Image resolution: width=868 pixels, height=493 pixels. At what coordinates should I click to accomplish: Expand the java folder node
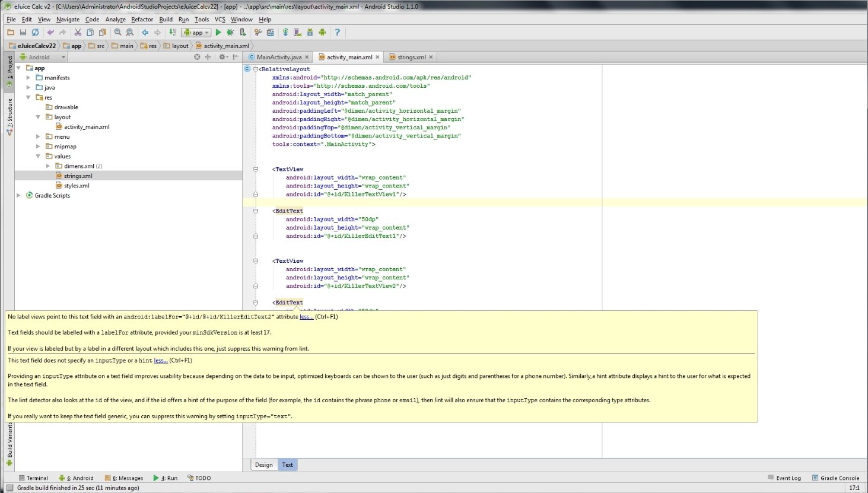pyautogui.click(x=28, y=87)
